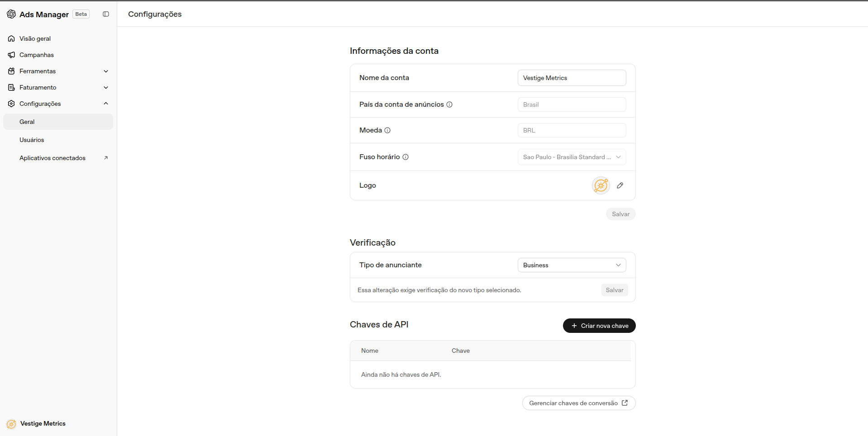Screen dimensions: 868x436
Task: Click the Beta badge
Action: (x=81, y=14)
